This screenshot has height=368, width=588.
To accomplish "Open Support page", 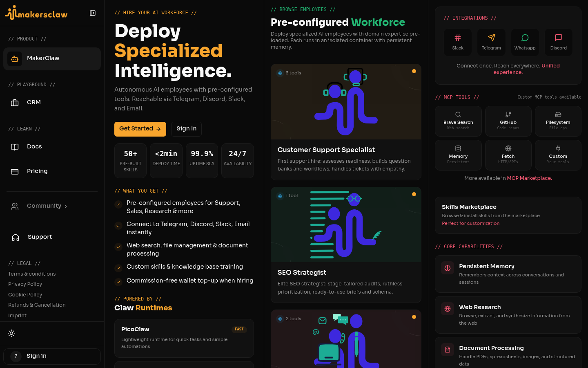I will point(52,238).
